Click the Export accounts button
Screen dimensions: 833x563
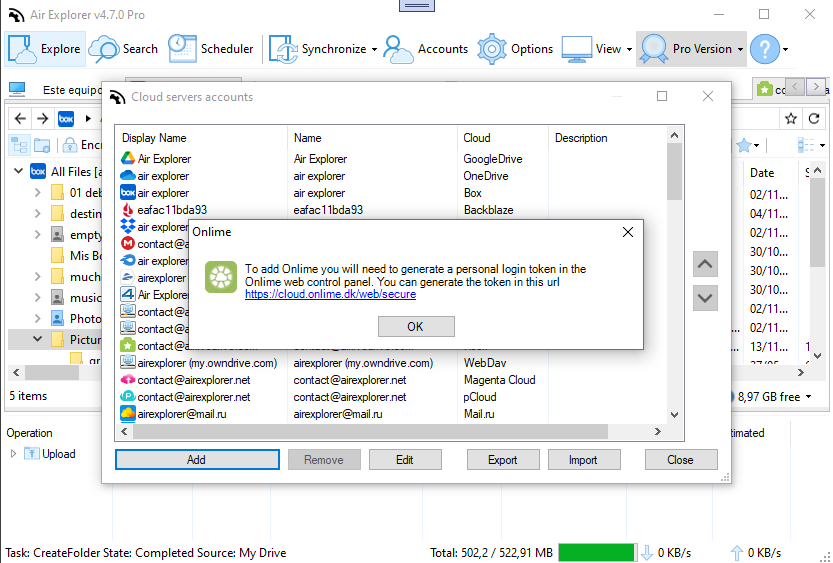coord(503,460)
